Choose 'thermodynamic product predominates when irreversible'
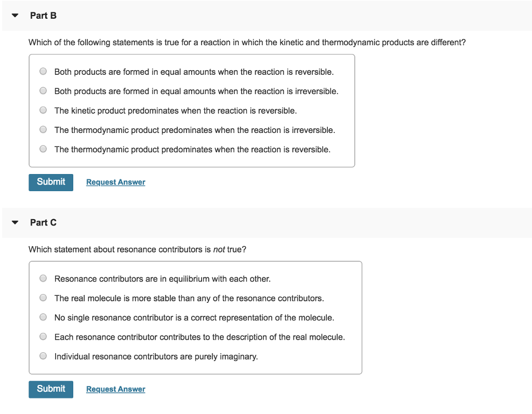This screenshot has height=414, width=532. tap(43, 129)
